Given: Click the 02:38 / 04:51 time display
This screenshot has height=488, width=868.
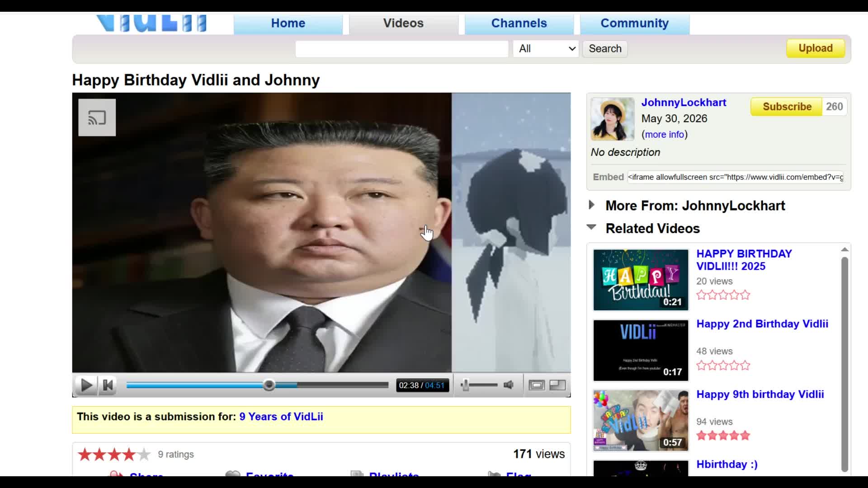Looking at the screenshot, I should coord(422,385).
